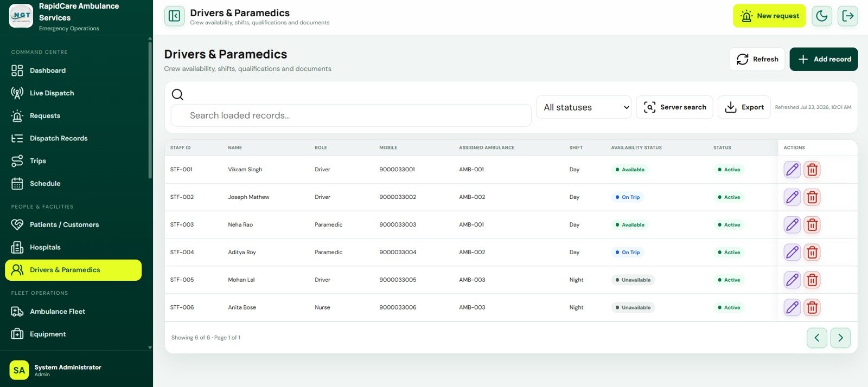868x387 pixels.
Task: Go to the previous page of records
Action: click(816, 338)
